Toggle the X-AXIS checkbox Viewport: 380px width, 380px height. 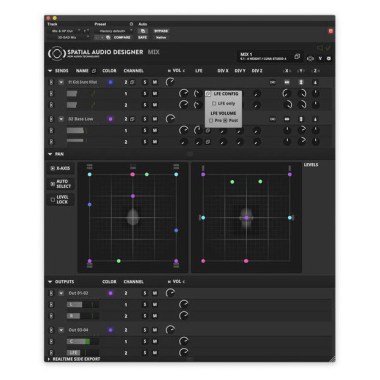point(52,168)
